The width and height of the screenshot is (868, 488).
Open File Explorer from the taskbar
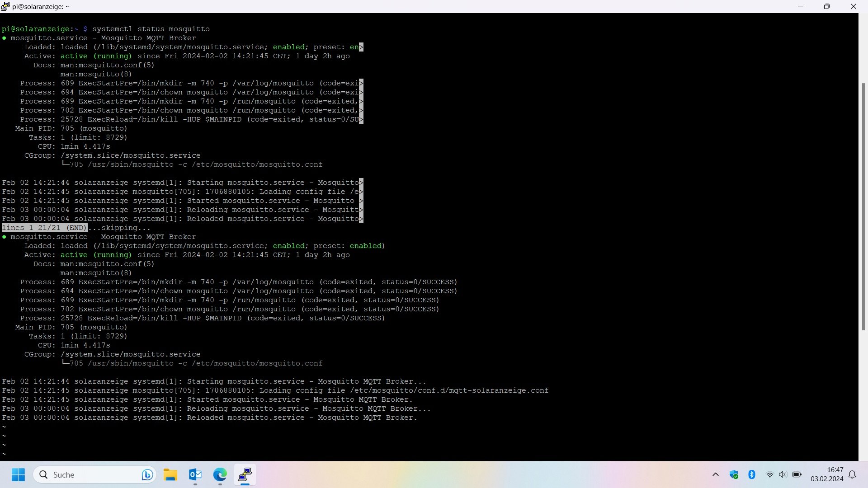click(x=170, y=474)
